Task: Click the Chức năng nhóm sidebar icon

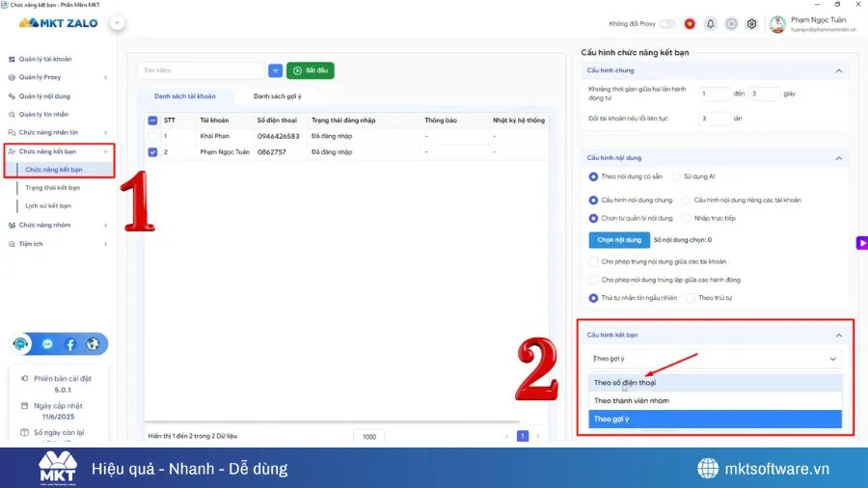Action: click(x=12, y=225)
